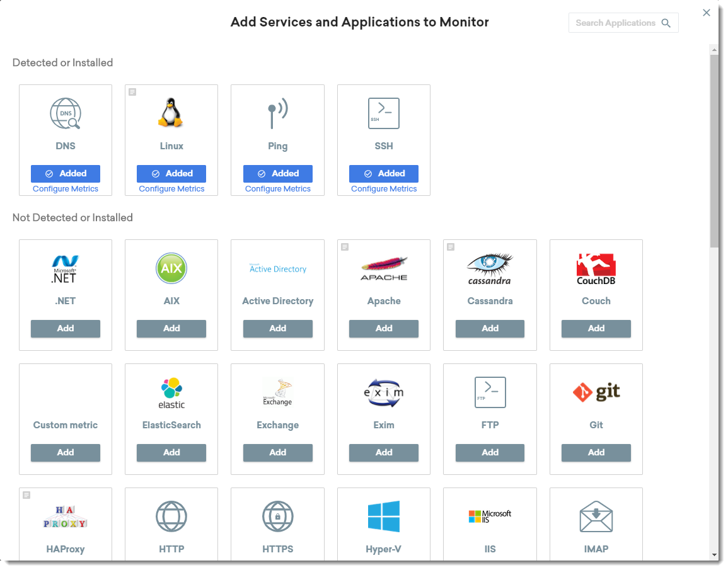Toggle the Added button for Linux

171,173
